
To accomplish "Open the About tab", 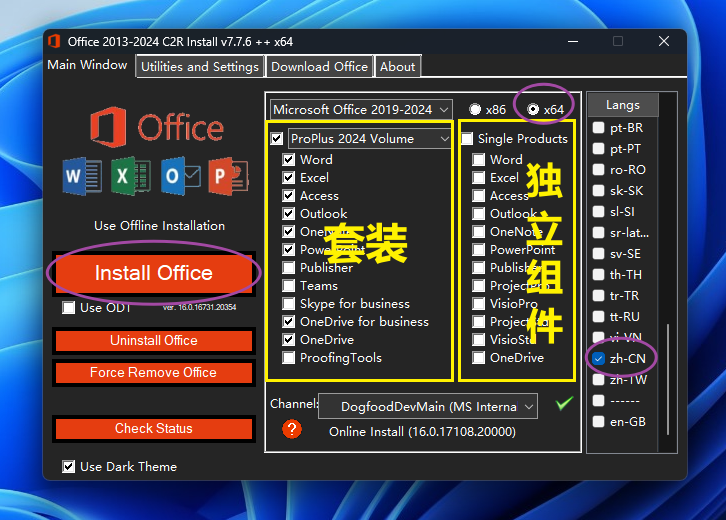I will click(398, 67).
